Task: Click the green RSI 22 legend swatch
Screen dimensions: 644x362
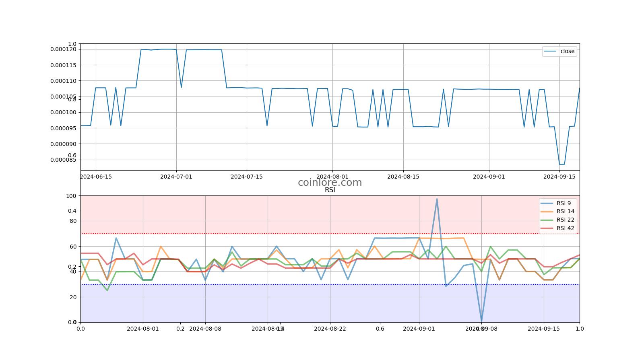Action: coord(547,220)
